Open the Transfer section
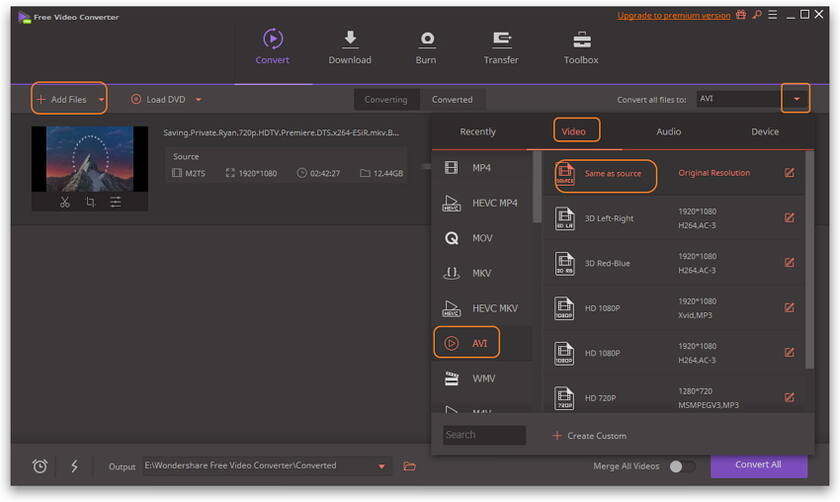The width and height of the screenshot is (840, 502). (x=501, y=47)
